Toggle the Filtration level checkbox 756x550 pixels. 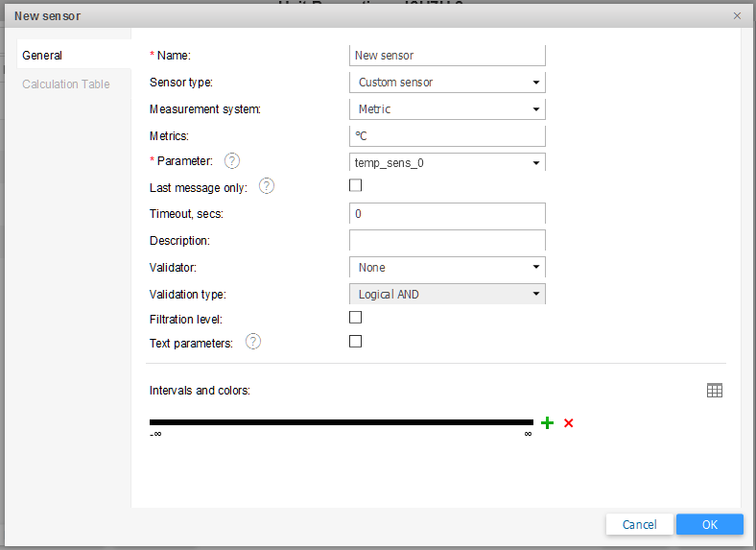point(355,318)
